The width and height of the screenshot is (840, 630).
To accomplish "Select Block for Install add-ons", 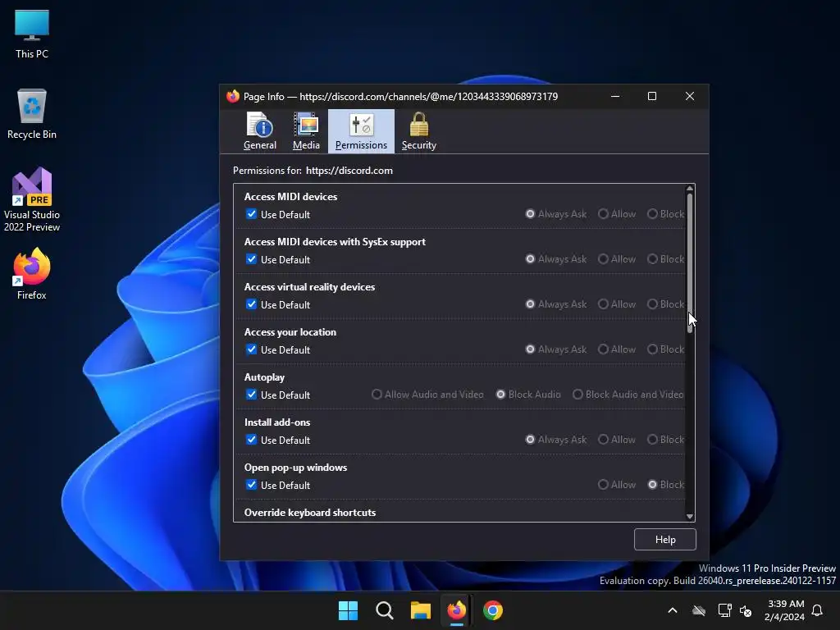I will (x=652, y=440).
